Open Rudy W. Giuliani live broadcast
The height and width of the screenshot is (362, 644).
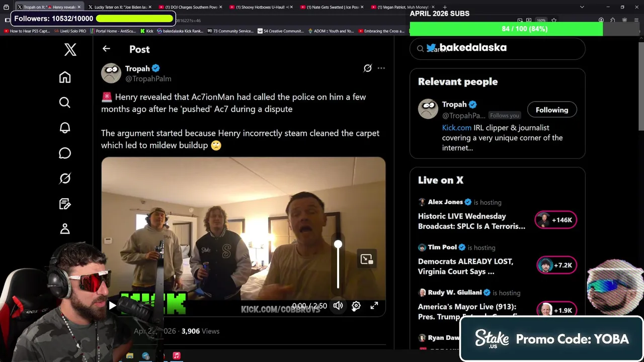tap(468, 311)
